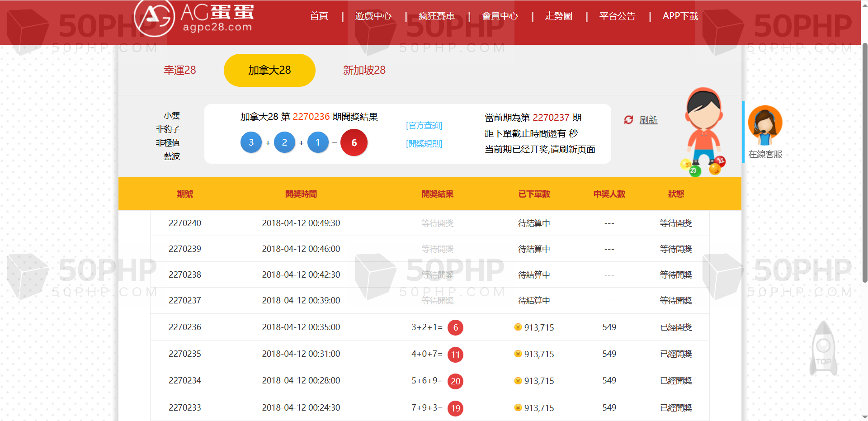The height and width of the screenshot is (421, 868).
Task: Click the 刷新 refresh link
Action: click(x=648, y=120)
